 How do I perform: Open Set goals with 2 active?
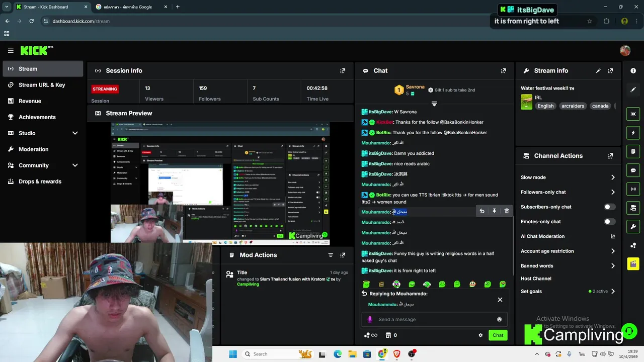tap(568, 292)
